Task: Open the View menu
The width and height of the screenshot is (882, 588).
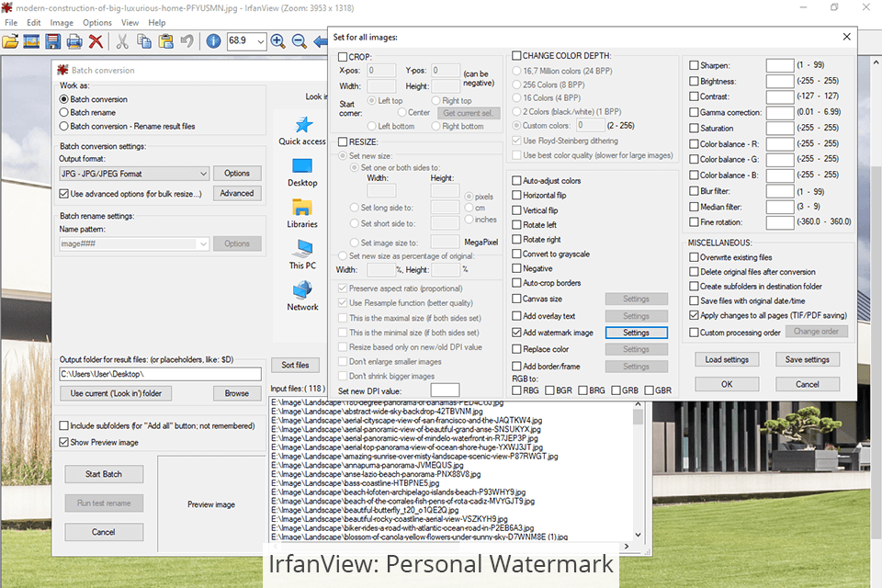Action: (x=130, y=22)
